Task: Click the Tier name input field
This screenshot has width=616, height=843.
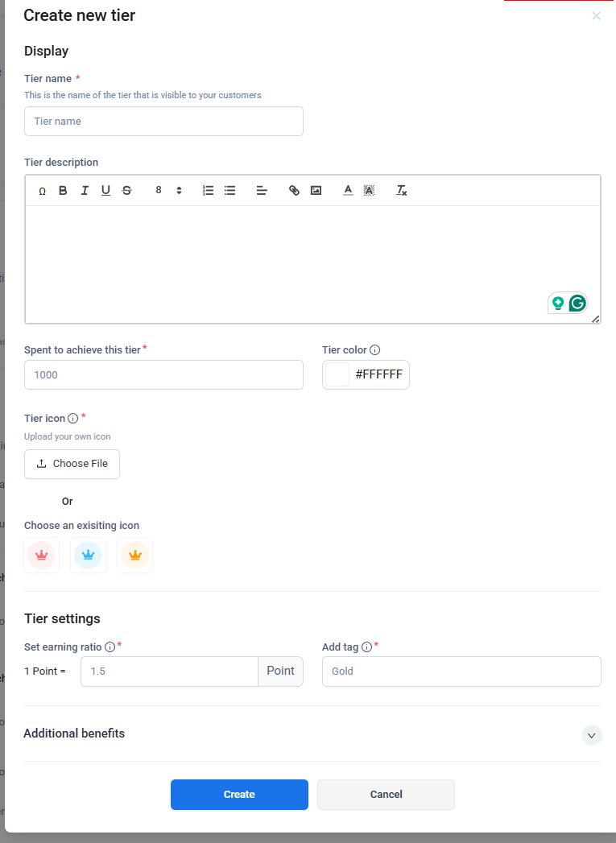Action: tap(163, 122)
